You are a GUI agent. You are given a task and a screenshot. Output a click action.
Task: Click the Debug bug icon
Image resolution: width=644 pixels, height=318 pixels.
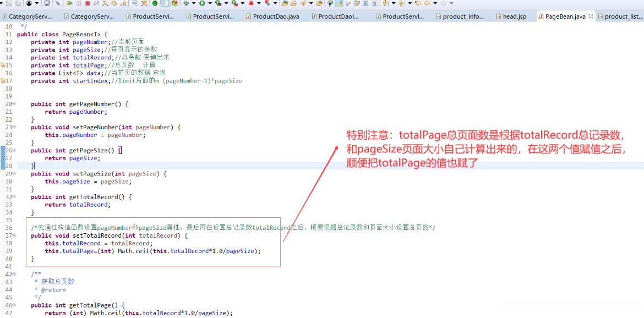pos(185,3)
